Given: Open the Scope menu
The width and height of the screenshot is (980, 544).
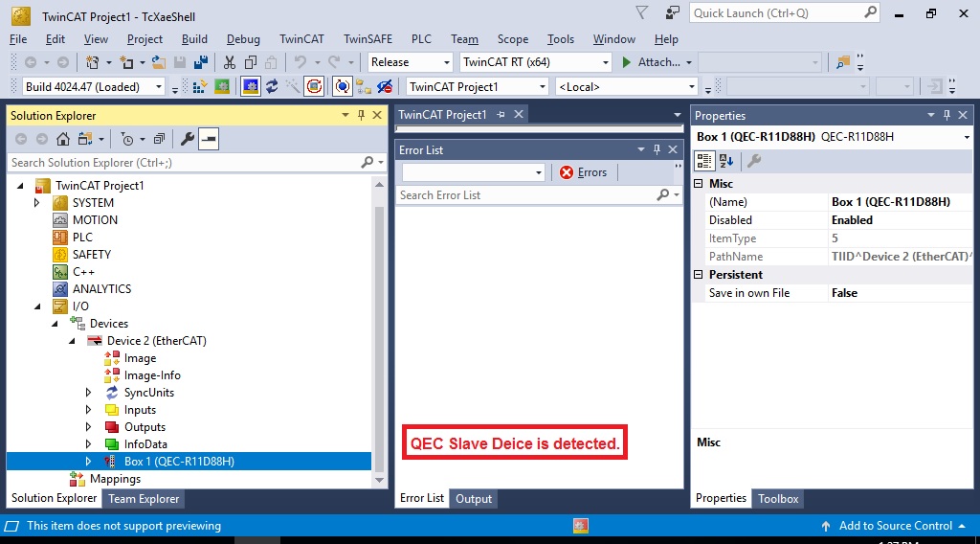Looking at the screenshot, I should tap(513, 38).
